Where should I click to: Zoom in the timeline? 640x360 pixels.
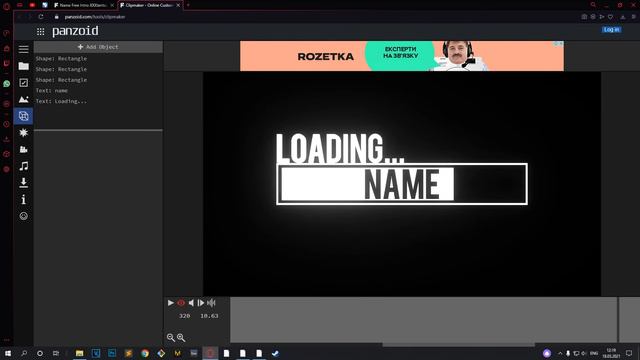click(181, 338)
